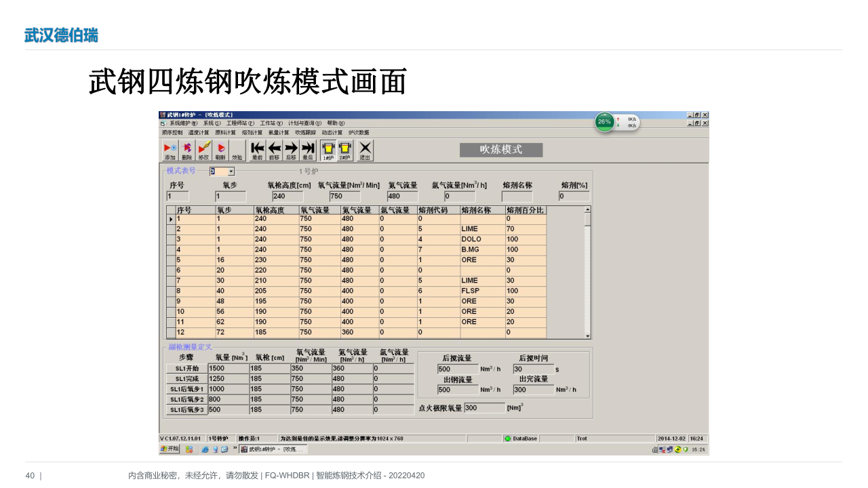Switch to the 原料计算 tab
Screen dimensions: 868x488
(x=225, y=132)
